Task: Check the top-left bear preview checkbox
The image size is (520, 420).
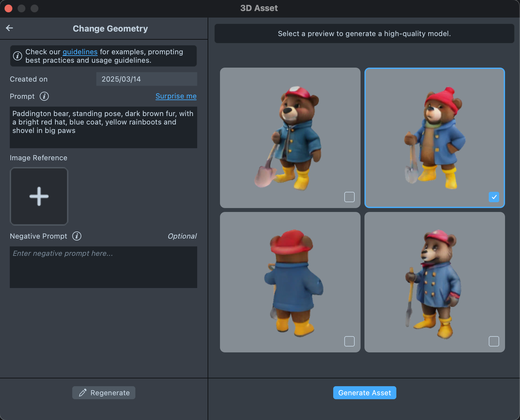Action: [x=349, y=197]
